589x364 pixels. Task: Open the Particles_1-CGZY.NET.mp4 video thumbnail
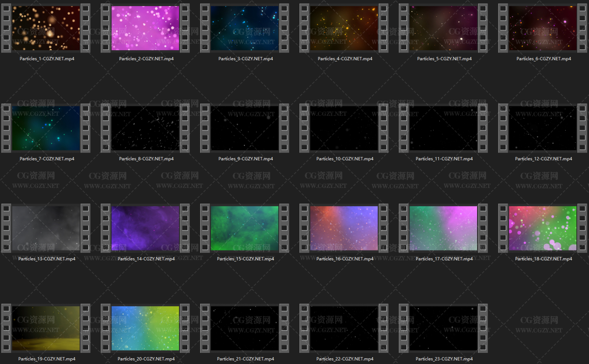(x=46, y=28)
